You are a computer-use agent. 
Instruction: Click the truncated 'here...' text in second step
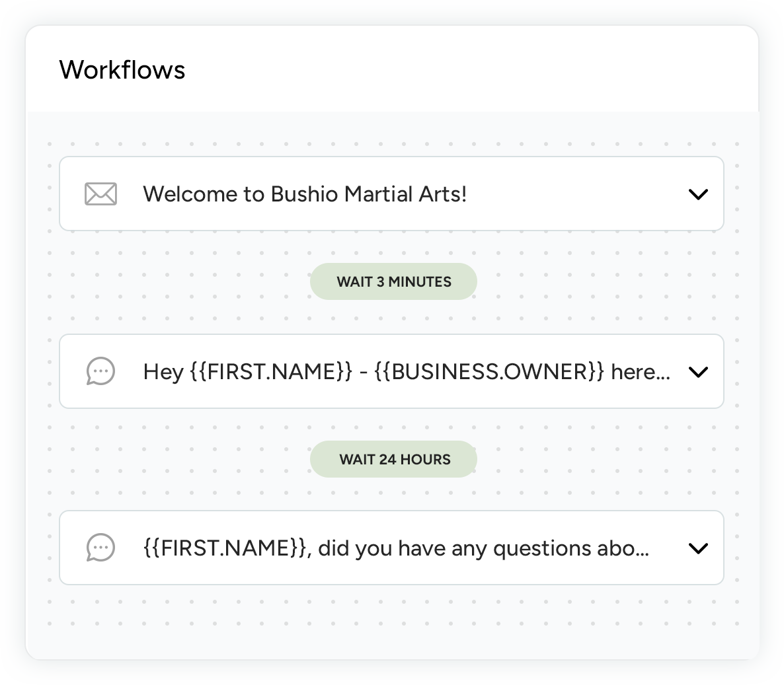coord(640,372)
